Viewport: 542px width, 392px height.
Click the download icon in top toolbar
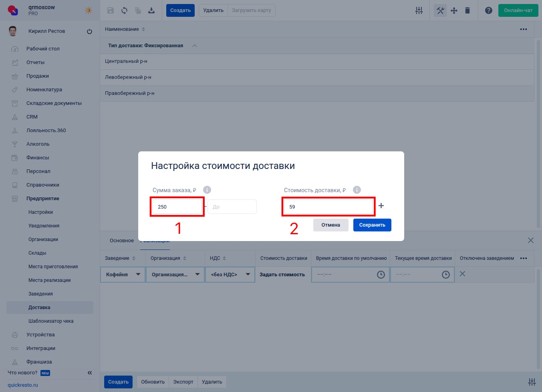coord(151,10)
